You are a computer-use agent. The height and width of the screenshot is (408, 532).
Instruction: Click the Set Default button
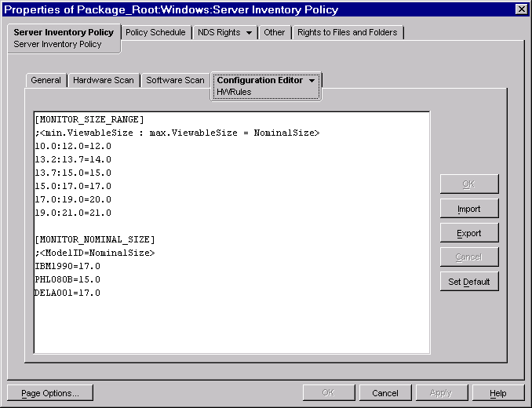tap(469, 282)
